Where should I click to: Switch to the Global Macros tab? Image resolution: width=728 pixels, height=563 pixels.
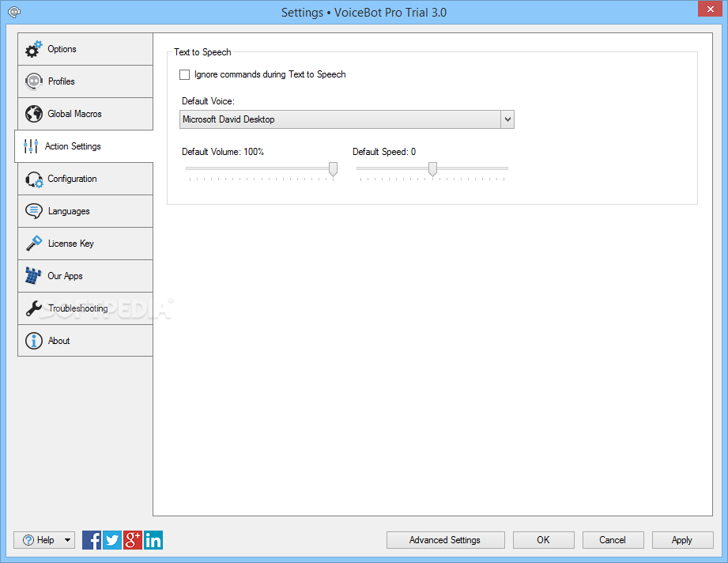click(x=85, y=114)
